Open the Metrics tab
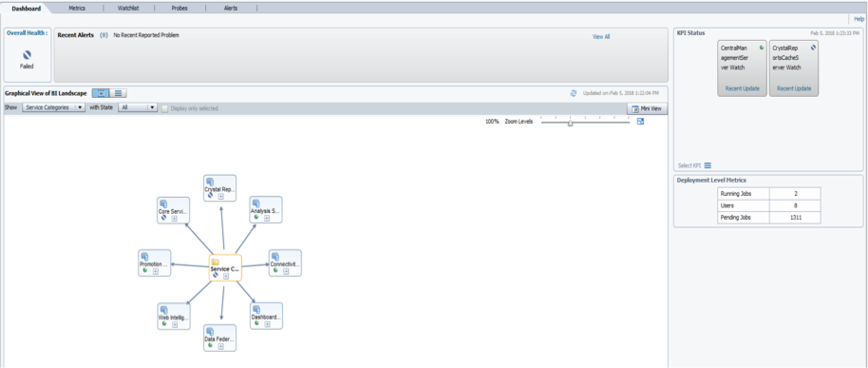The image size is (868, 368). [x=77, y=9]
